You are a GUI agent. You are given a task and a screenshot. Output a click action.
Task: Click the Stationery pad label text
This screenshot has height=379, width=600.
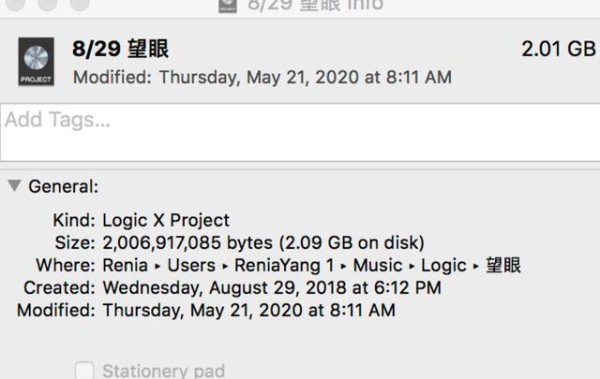(x=163, y=371)
